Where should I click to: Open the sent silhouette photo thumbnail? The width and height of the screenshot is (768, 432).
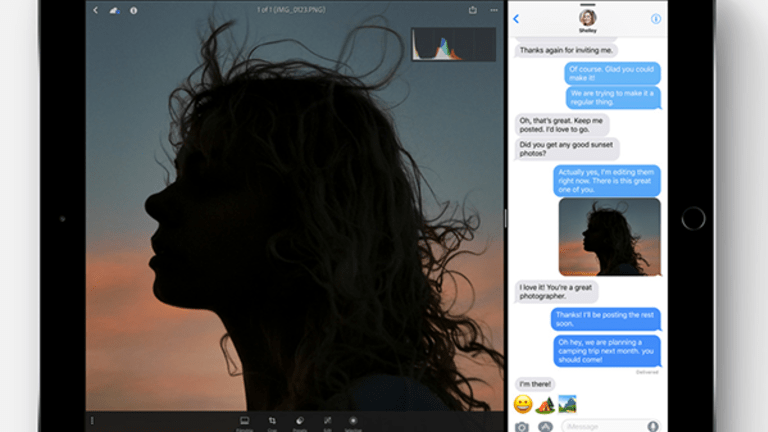coord(609,237)
